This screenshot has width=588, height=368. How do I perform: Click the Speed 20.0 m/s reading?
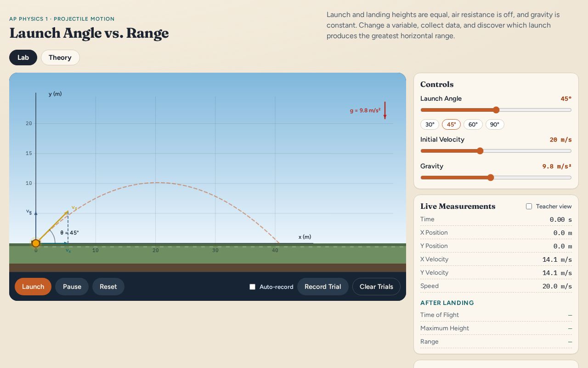(557, 287)
